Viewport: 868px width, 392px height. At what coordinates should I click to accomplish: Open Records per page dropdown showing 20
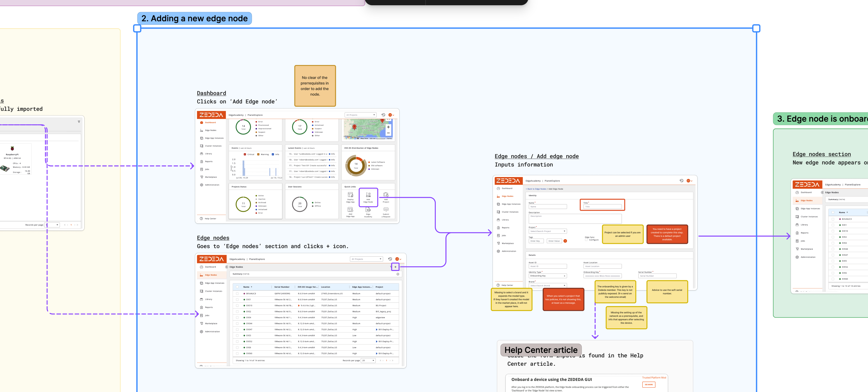pos(368,361)
